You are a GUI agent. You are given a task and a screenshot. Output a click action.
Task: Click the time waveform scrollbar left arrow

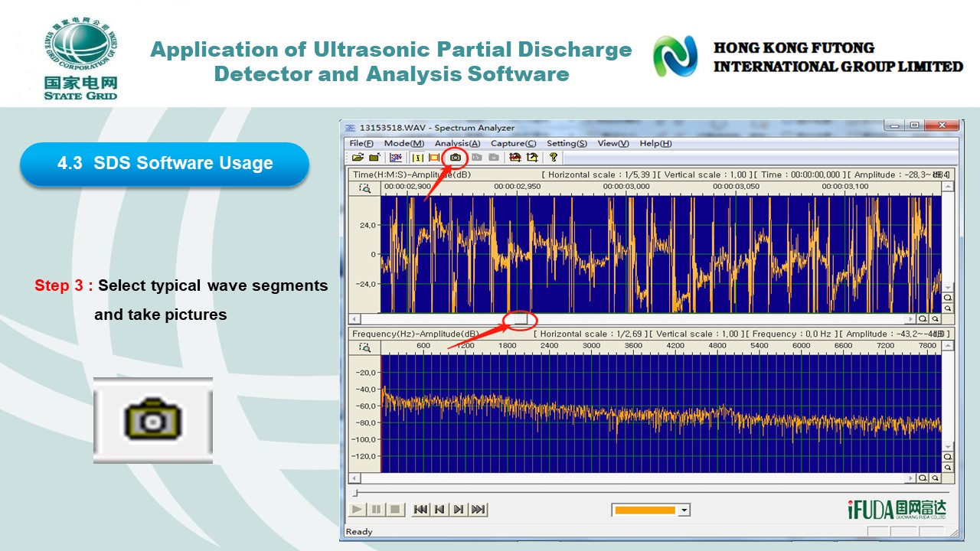pos(354,318)
